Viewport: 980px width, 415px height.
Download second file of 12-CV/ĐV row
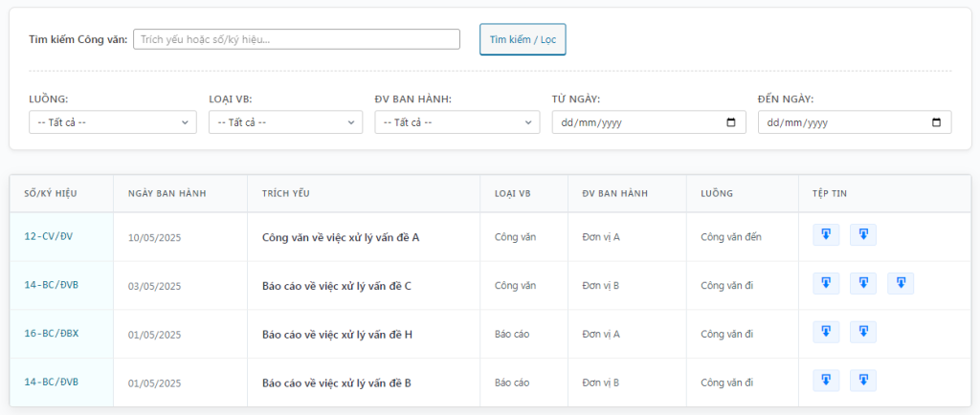pyautogui.click(x=863, y=234)
